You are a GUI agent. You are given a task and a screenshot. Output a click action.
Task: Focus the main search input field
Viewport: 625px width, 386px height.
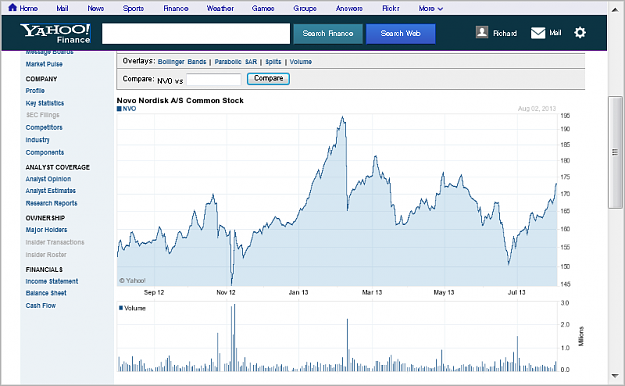pos(196,33)
